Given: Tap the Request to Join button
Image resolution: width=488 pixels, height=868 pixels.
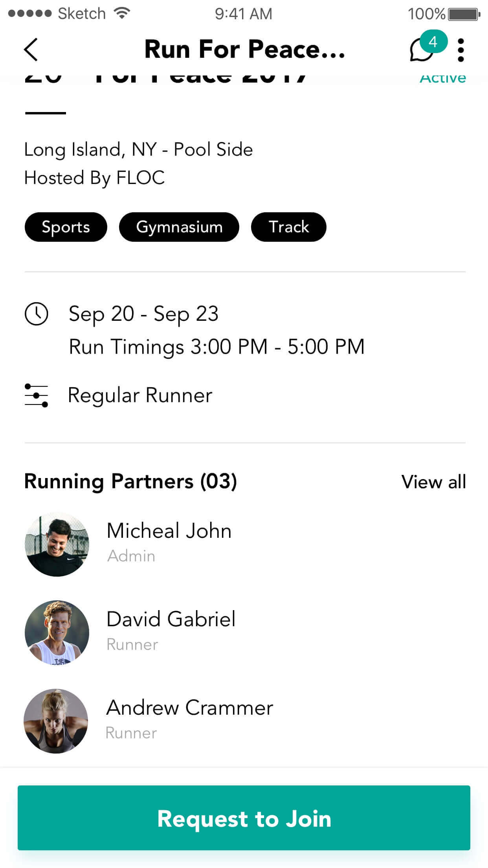Looking at the screenshot, I should click(244, 818).
